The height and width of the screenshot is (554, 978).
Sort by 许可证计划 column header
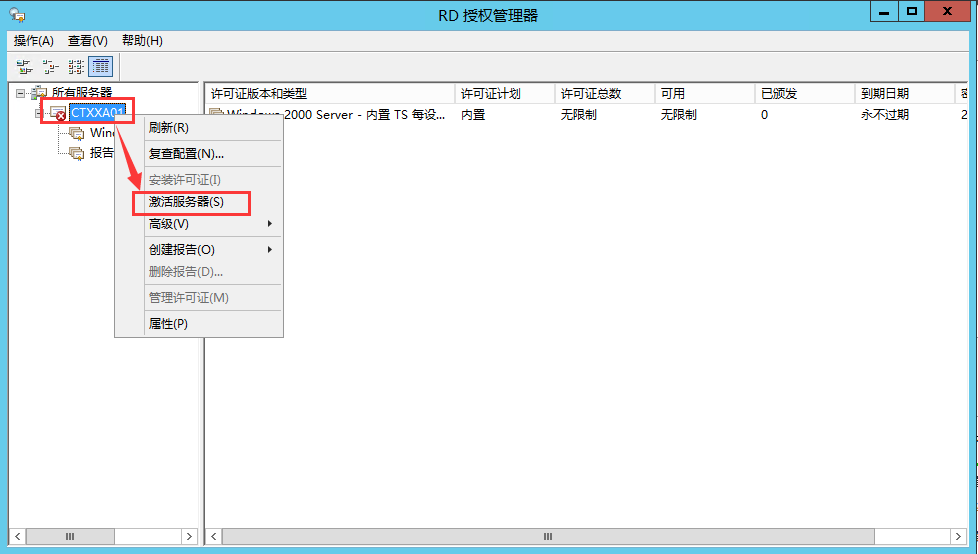click(505, 94)
